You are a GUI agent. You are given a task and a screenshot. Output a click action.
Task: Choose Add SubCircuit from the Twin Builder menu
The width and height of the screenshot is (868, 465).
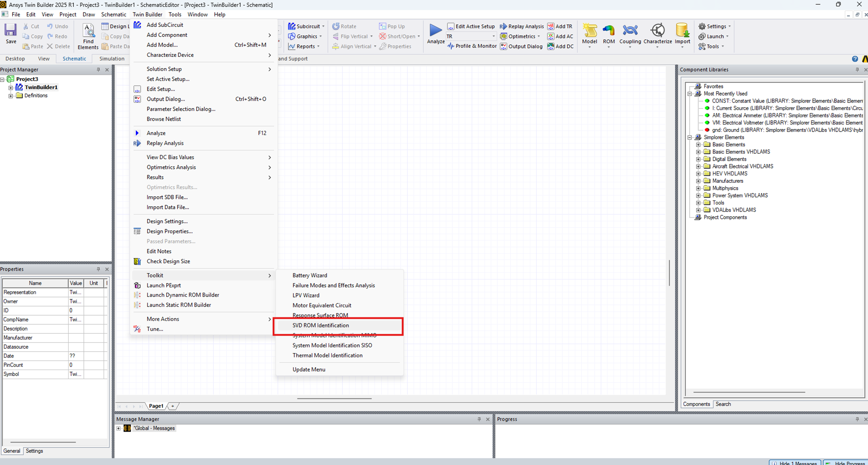point(203,25)
